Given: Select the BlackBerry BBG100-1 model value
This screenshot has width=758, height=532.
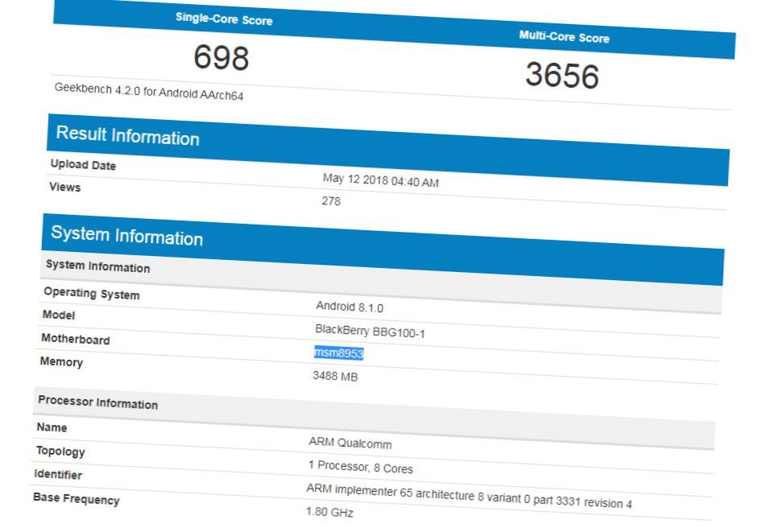Looking at the screenshot, I should coord(370,331).
